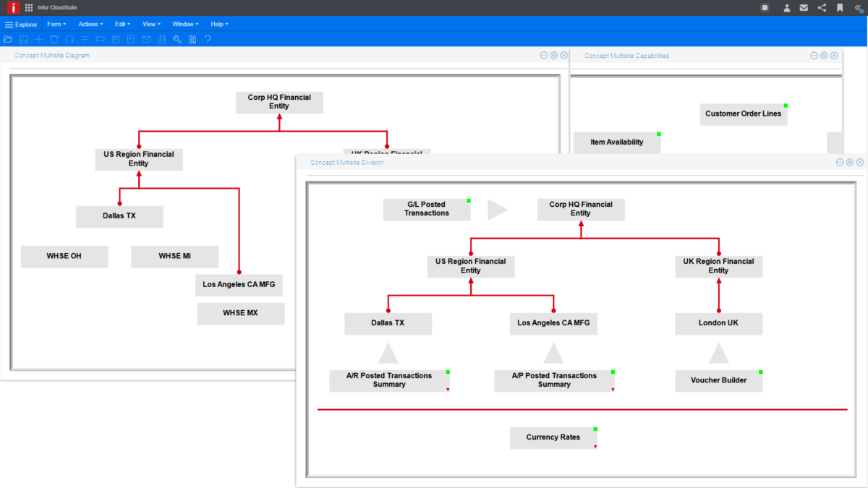Open the Form dropdown menu
This screenshot has width=868, height=488.
(56, 24)
